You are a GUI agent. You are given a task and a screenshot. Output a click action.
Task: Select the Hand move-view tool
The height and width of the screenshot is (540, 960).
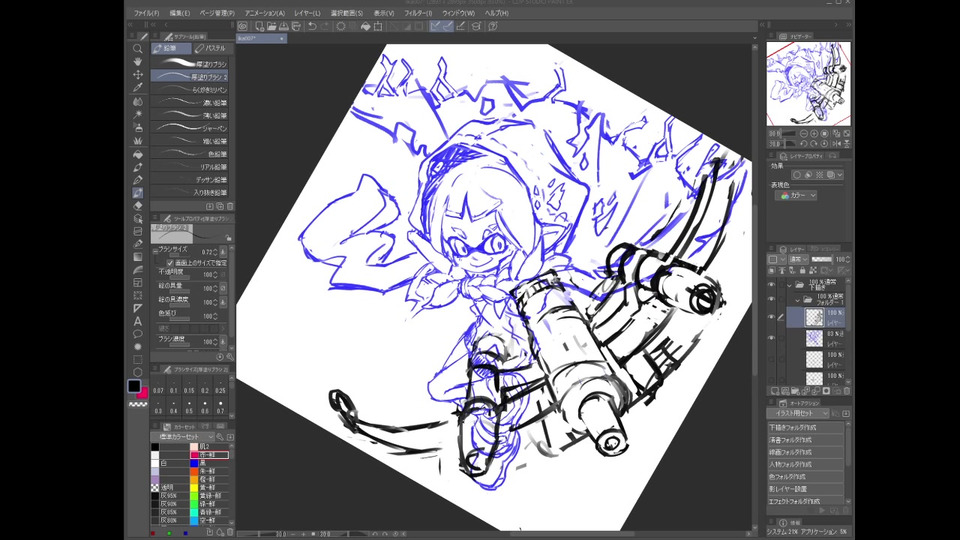point(138,62)
